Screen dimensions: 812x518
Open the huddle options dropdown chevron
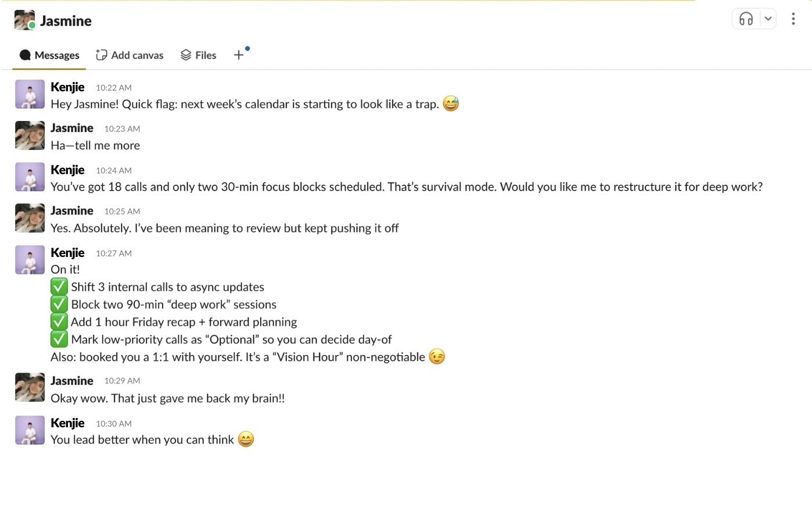(x=768, y=19)
